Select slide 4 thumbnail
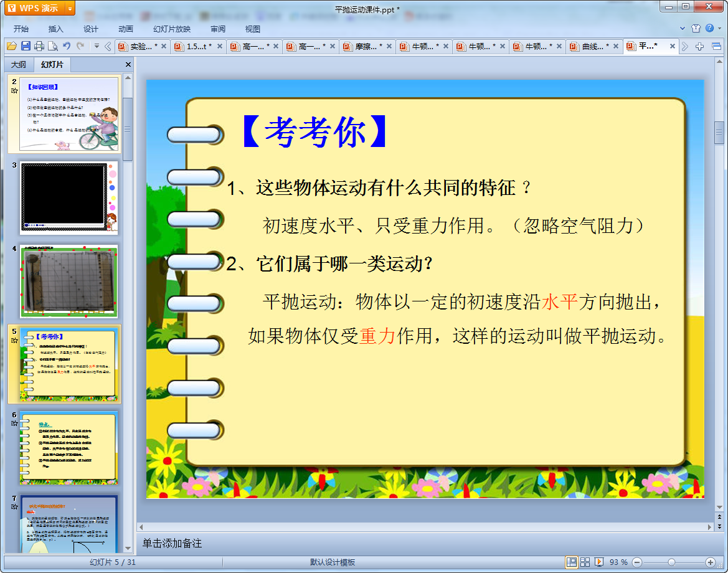728x573 pixels. 69,281
